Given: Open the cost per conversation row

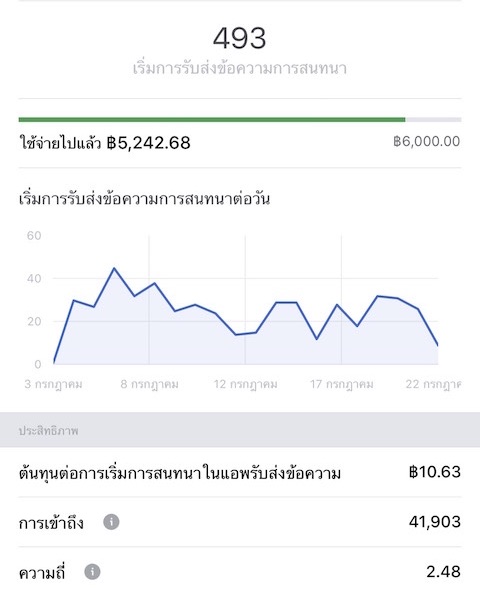Looking at the screenshot, I should (x=240, y=472).
